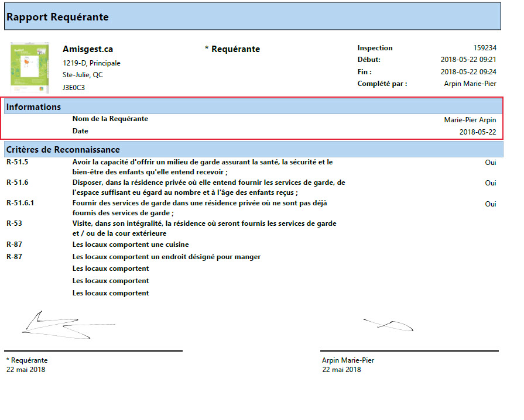Click the 'Ste-Julie, QC' city text
This screenshot has width=524, height=420.
click(x=83, y=75)
